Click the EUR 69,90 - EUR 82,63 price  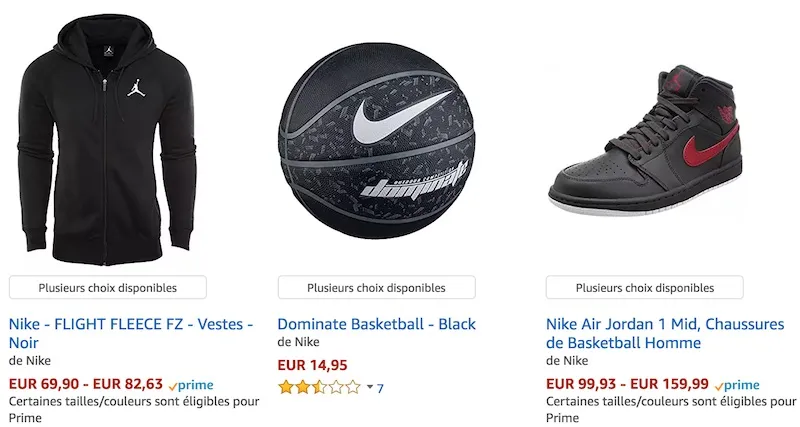pyautogui.click(x=85, y=384)
